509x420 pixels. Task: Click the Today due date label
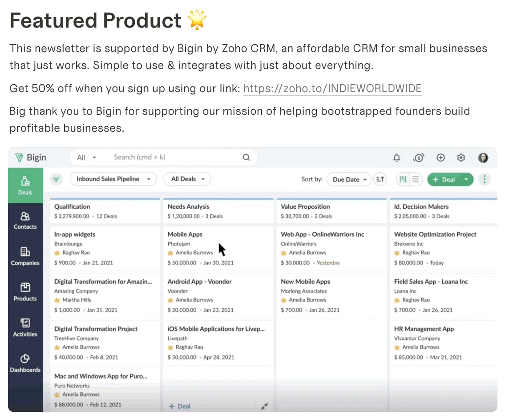[x=436, y=262]
